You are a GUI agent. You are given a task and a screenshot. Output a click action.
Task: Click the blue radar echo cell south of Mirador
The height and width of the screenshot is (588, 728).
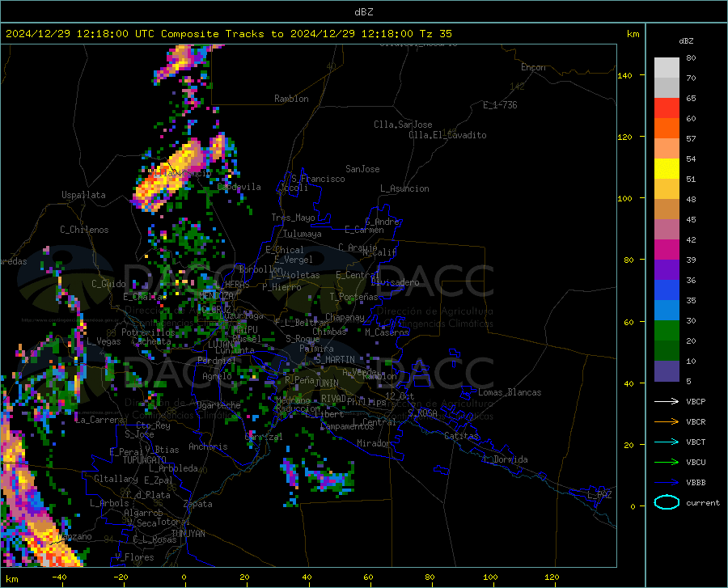[x=332, y=479]
